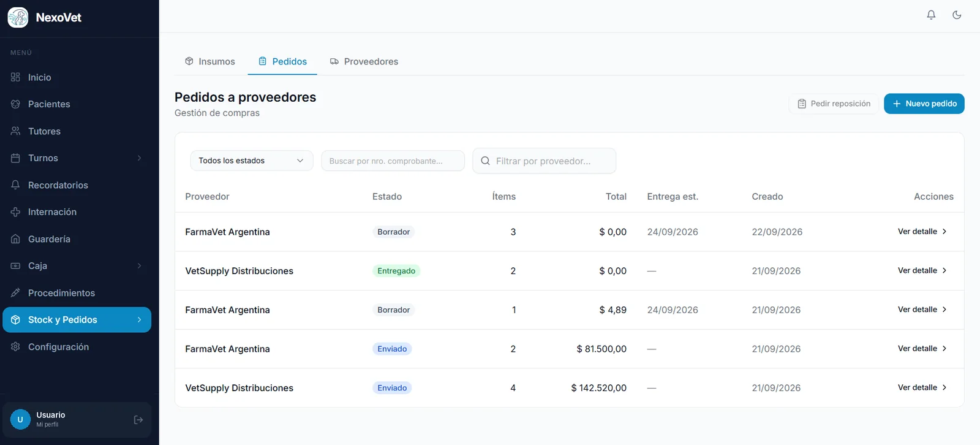Focus the Buscar por nro. comprobante field

393,161
